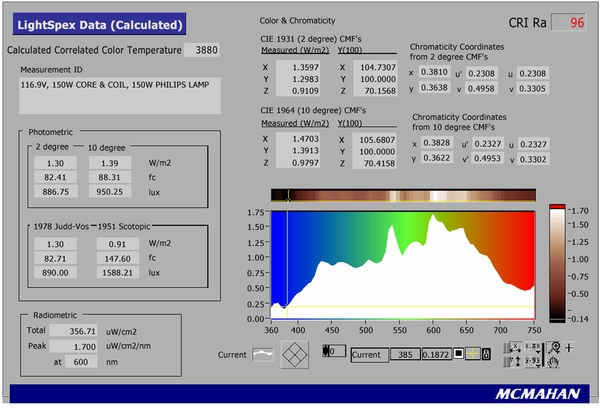Click the yellow crosshair cursor style button
Screen dimensions: 600x408
(x=473, y=354)
